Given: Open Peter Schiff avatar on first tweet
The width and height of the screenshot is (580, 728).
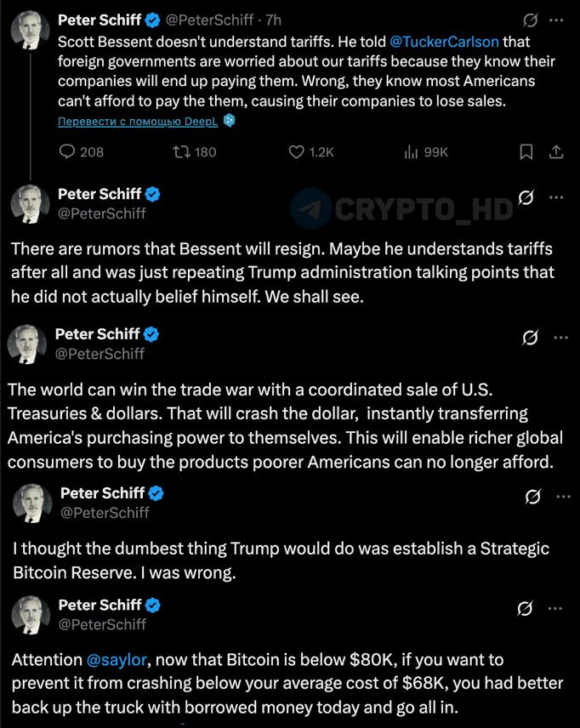Looking at the screenshot, I should [x=30, y=30].
